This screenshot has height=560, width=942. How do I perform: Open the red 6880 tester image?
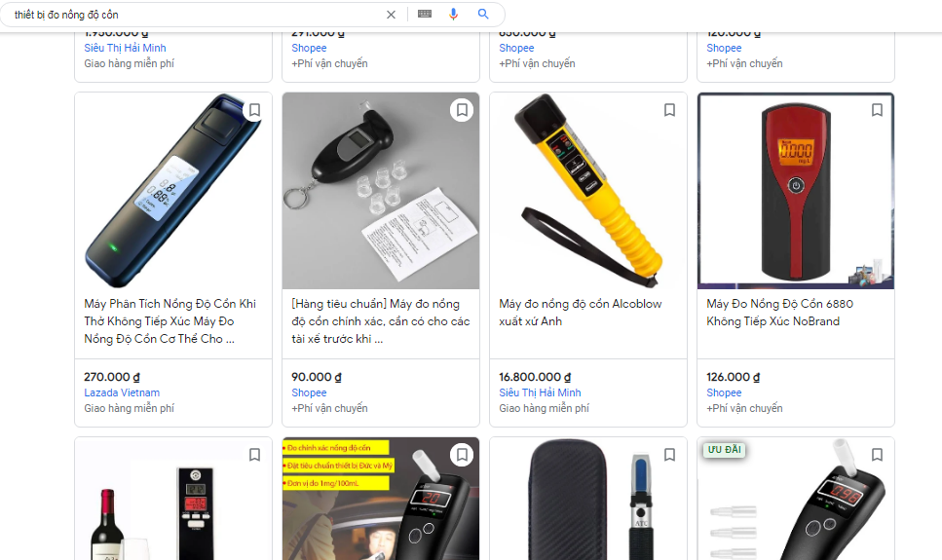coord(796,192)
